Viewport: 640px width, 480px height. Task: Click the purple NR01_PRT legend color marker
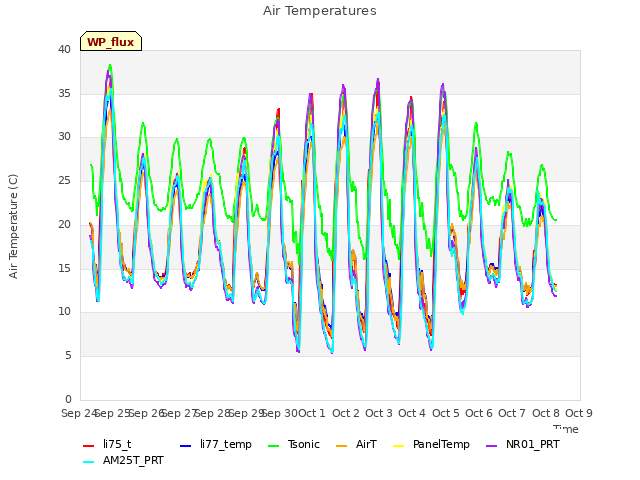492,446
